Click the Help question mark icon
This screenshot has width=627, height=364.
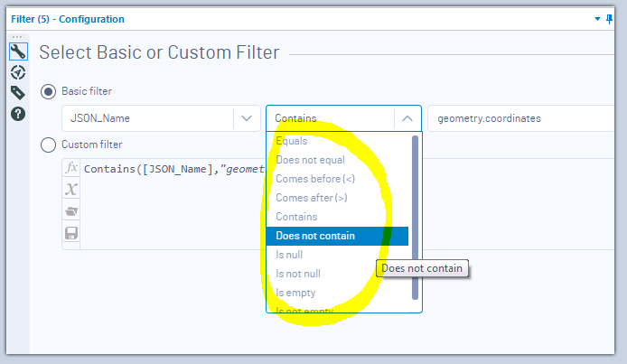tap(17, 114)
